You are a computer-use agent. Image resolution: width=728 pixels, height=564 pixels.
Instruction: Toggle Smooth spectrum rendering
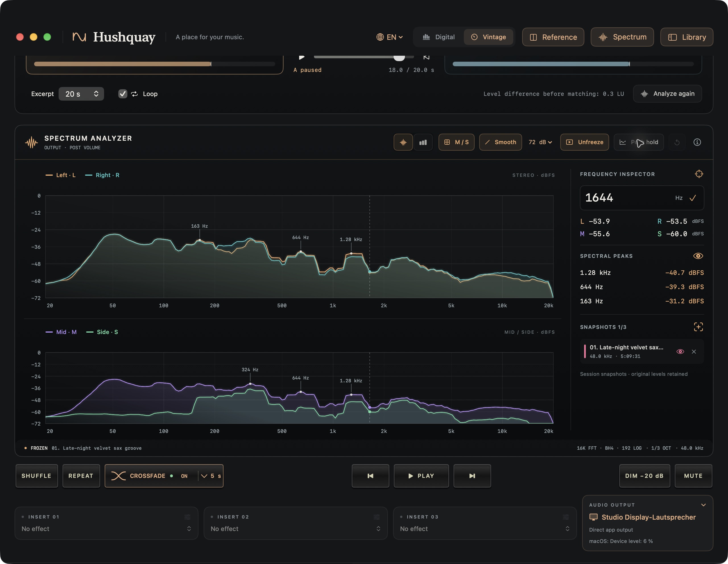click(500, 142)
